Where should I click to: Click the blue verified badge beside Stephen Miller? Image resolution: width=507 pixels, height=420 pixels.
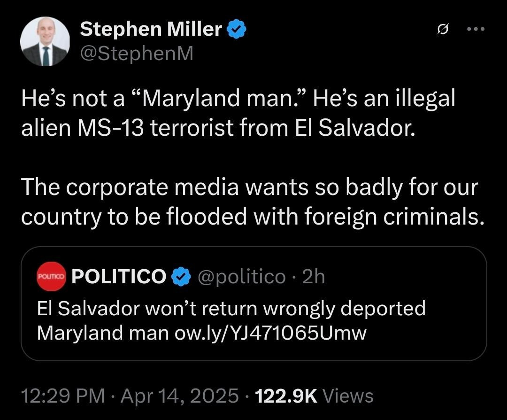click(x=237, y=30)
